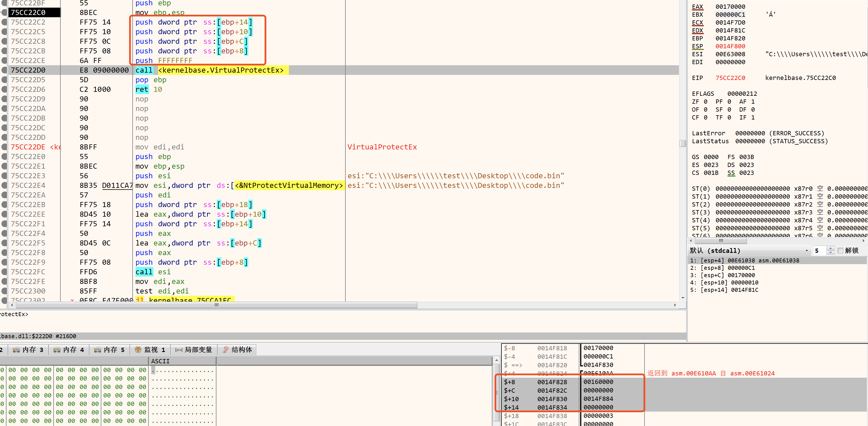Toggle breakpoint bullet at address 75CC22C2

coord(5,22)
